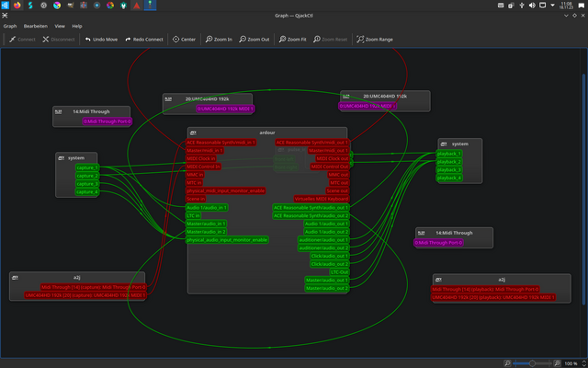Screen dimensions: 588x368
Task: Select the Master/audio_in 2 port
Action: (x=206, y=232)
